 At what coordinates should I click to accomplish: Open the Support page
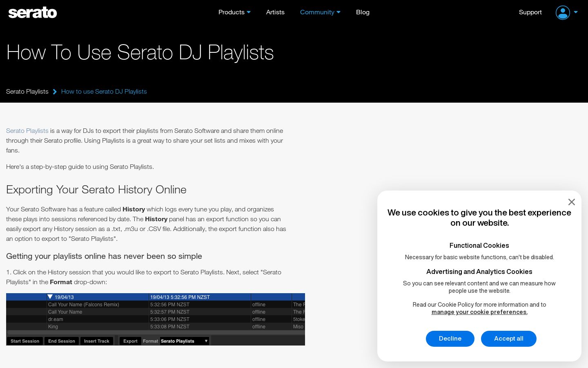530,12
